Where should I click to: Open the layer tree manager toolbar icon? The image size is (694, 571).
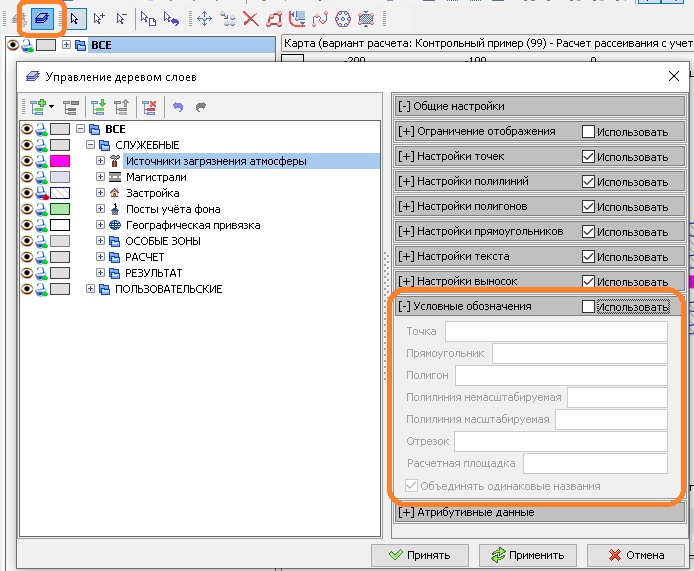44,18
